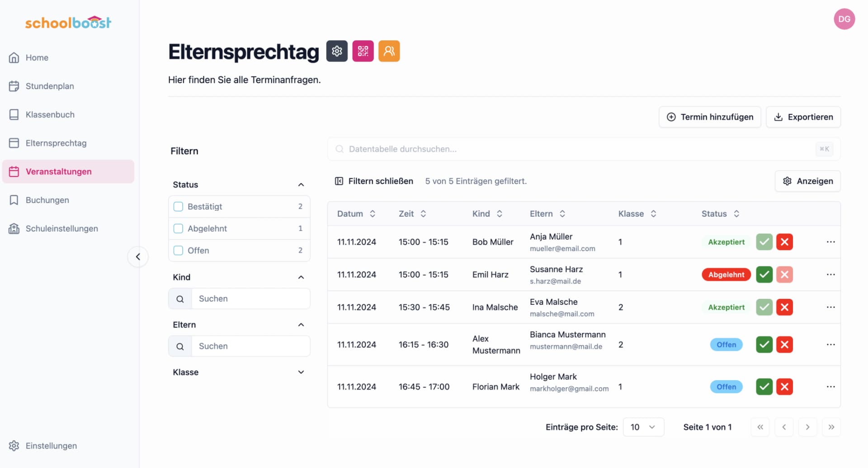Viewport: 868px width, 468px height.
Task: Reject Bob Müller's appointment with red X
Action: pyautogui.click(x=785, y=241)
